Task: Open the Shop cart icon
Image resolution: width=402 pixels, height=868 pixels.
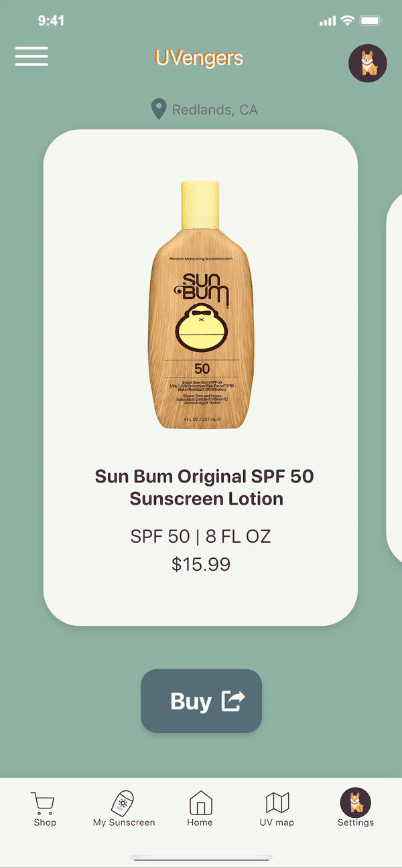Action: pyautogui.click(x=43, y=803)
